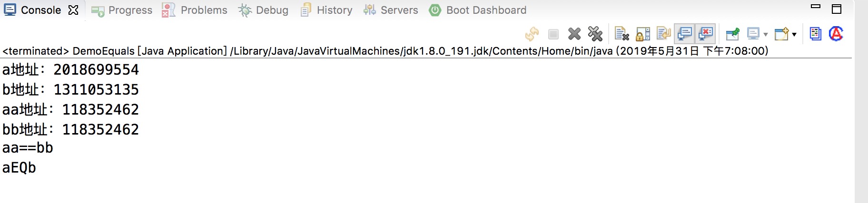Viewport: 868px width, 203px height.
Task: Remove all terminated launches with double-X icon
Action: pos(595,34)
